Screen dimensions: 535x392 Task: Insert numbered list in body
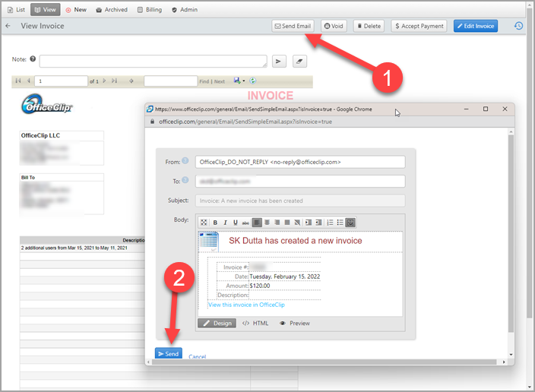point(330,223)
